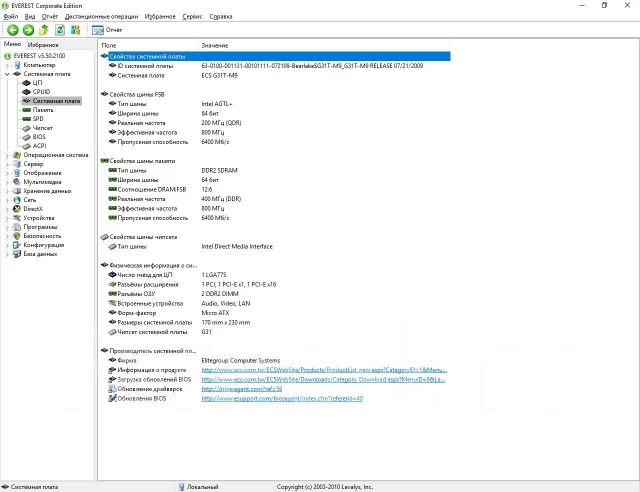The height and width of the screenshot is (492, 640).
Task: Open the Сервис menu
Action: click(192, 16)
